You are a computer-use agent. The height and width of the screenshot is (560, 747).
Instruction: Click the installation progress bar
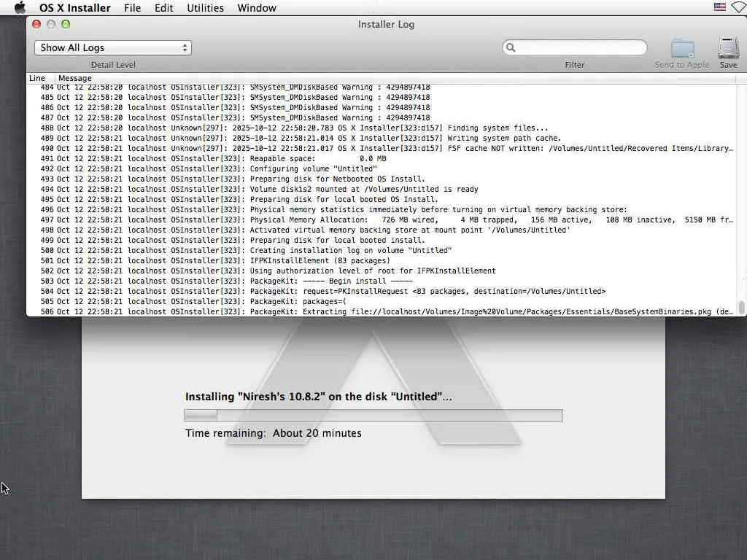click(x=373, y=416)
